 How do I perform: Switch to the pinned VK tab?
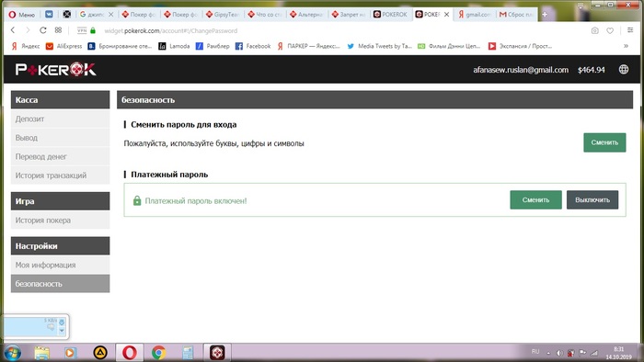(x=49, y=15)
